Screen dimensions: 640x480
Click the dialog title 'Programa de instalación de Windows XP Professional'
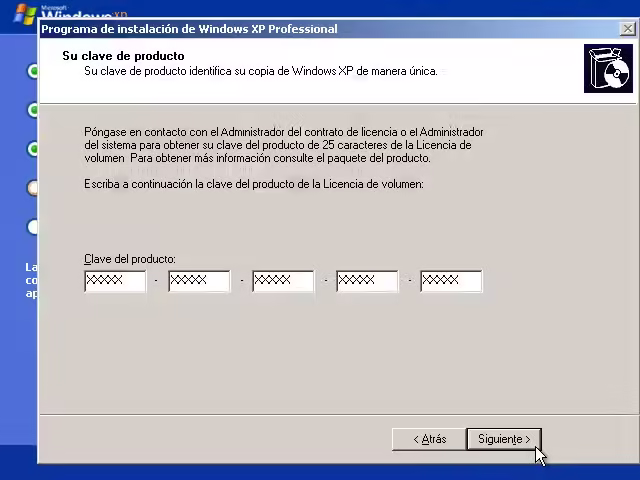189,29
